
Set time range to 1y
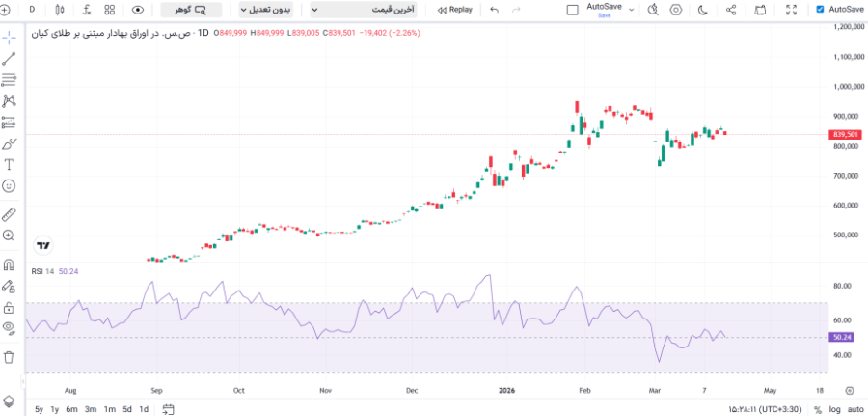click(55, 409)
